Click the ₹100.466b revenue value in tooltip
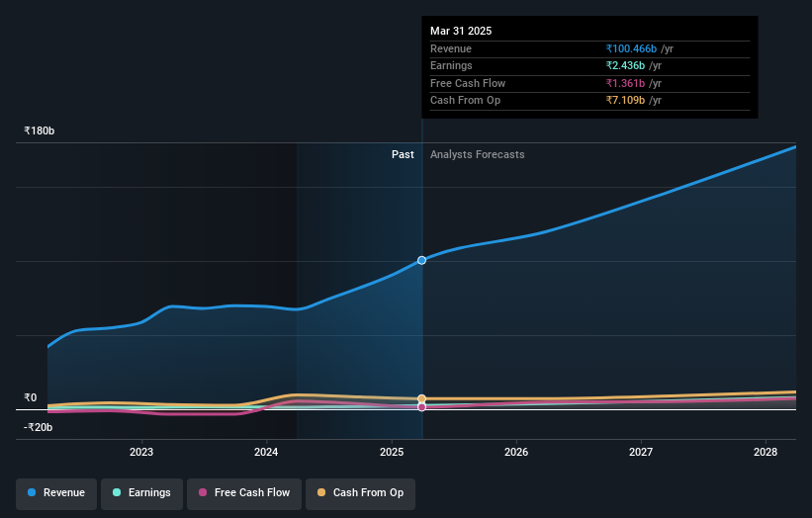The image size is (812, 518). point(631,48)
